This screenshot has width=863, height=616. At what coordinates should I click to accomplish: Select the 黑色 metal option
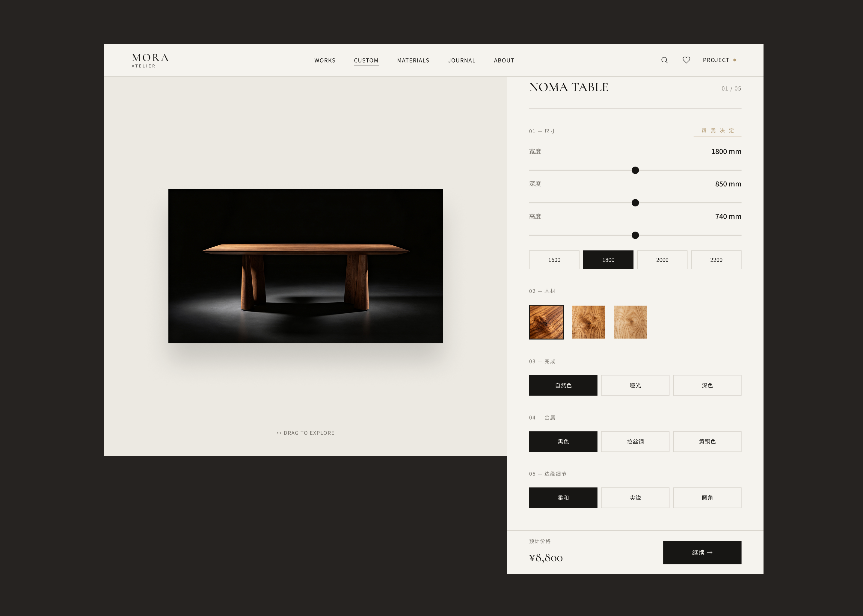pyautogui.click(x=563, y=442)
